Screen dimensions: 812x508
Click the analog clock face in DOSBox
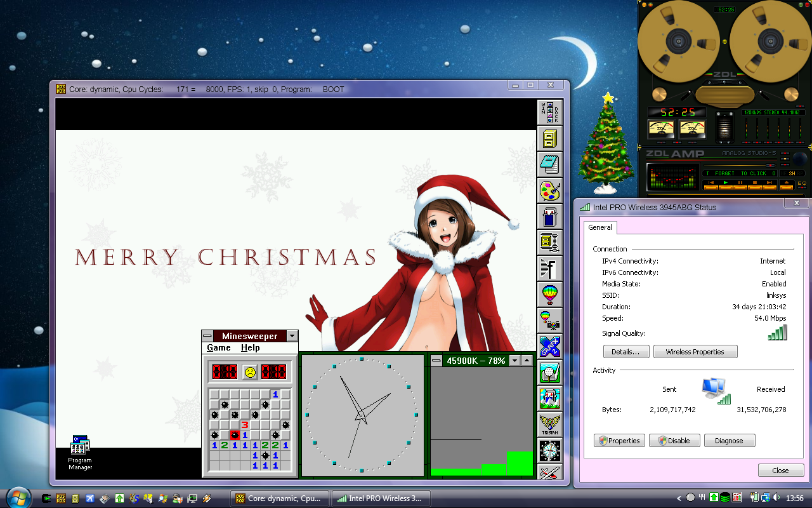pyautogui.click(x=362, y=415)
